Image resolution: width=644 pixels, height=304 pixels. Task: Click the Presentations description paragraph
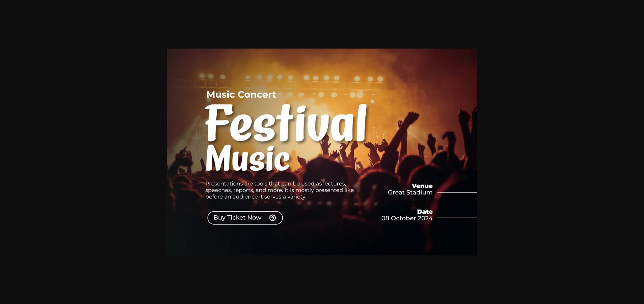point(280,190)
